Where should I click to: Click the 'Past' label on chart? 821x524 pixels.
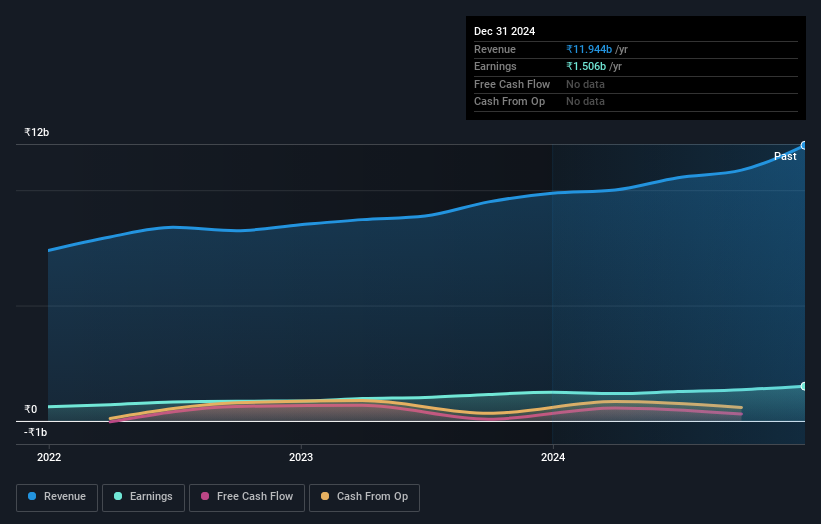coord(785,157)
